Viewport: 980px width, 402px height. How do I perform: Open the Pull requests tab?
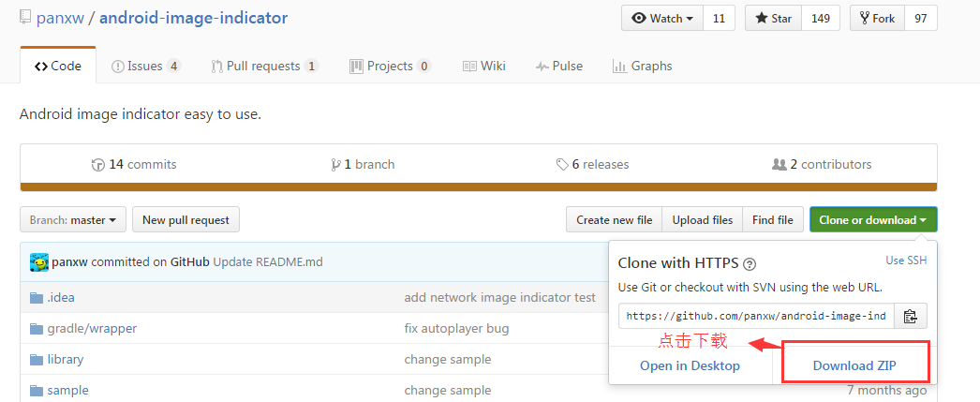265,66
